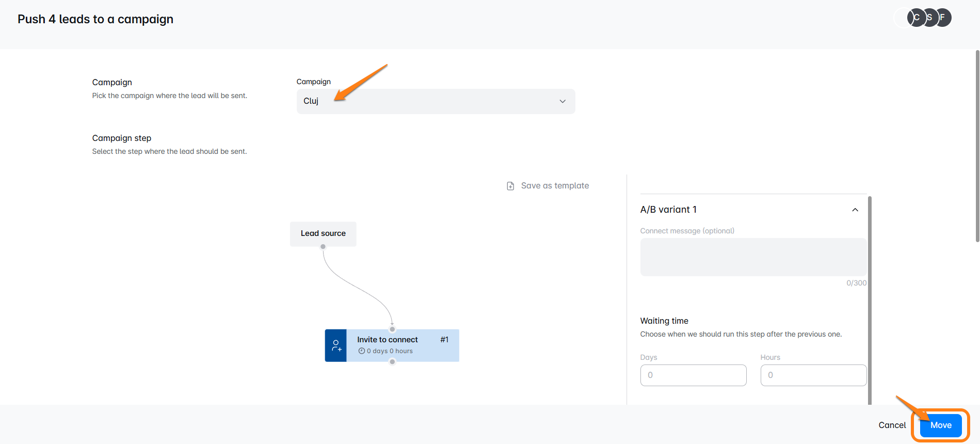Select the Lead source node

coord(323,233)
